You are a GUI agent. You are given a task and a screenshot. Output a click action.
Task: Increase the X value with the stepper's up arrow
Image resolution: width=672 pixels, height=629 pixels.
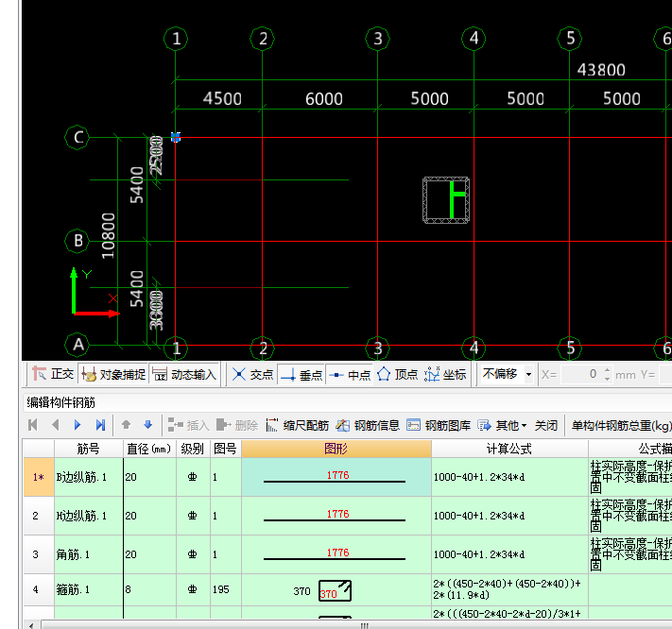607,370
